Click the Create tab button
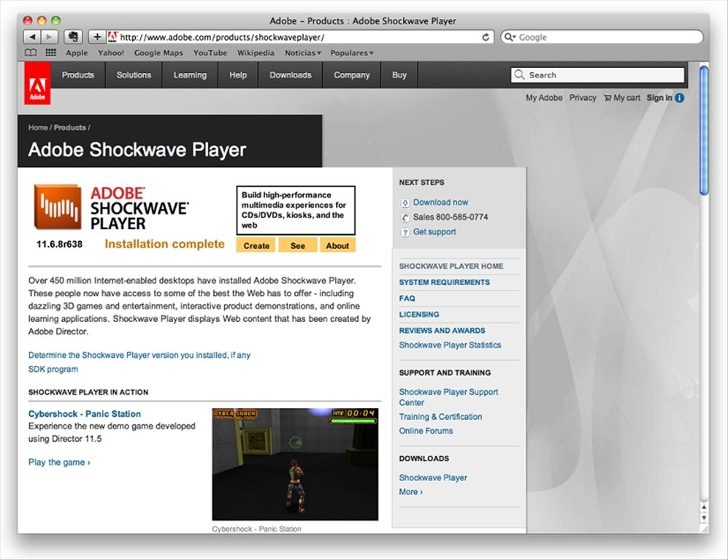The image size is (728, 560). coord(256,245)
